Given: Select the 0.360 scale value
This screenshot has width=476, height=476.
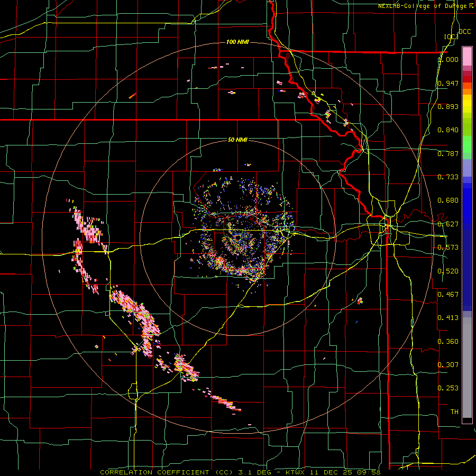Looking at the screenshot, I should click(x=448, y=342).
